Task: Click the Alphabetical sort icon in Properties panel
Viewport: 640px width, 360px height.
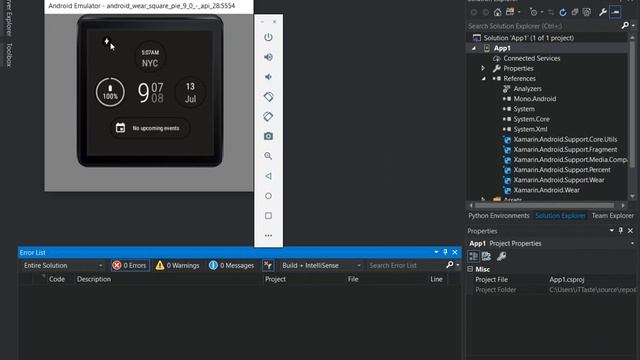Action: coord(486,256)
